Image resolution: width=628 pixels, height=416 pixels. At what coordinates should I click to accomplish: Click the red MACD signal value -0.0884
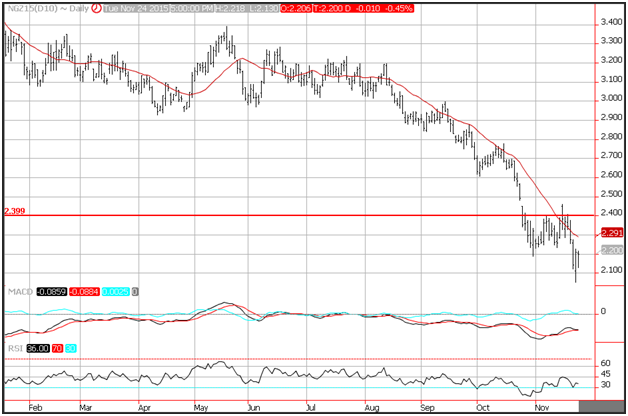point(84,291)
